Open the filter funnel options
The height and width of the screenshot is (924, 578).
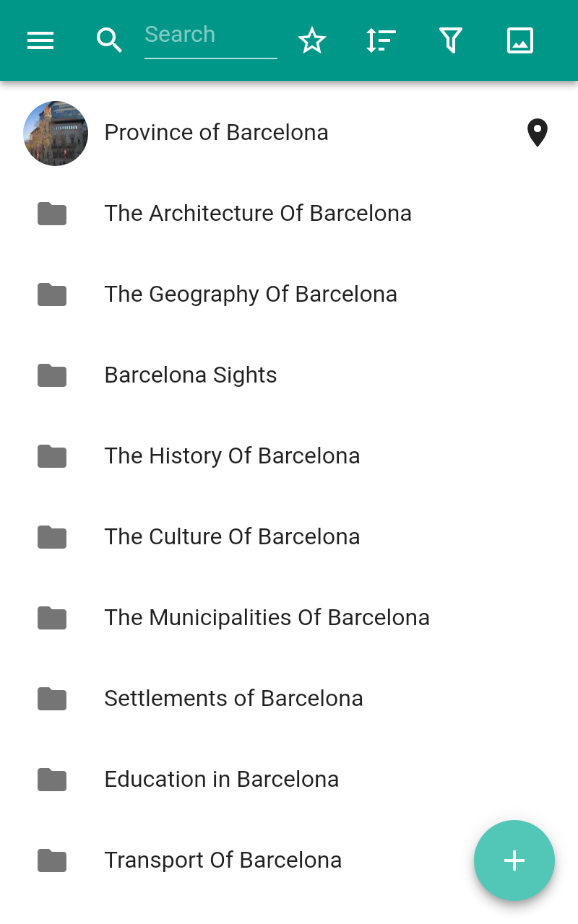coord(451,40)
